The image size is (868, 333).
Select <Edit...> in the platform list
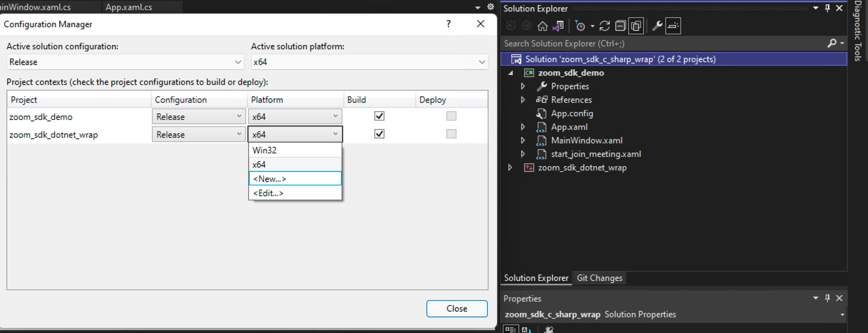295,193
